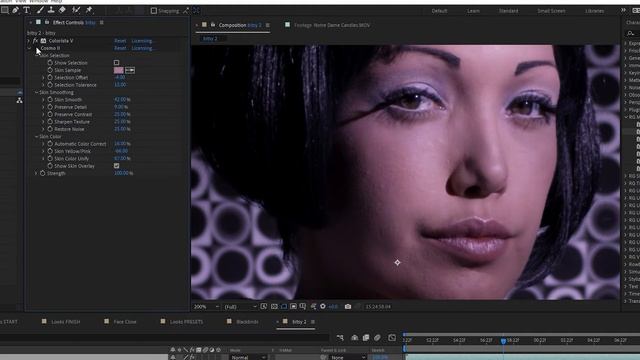Expand the Colorista V effect
640x360 pixels.
pyautogui.click(x=29, y=41)
